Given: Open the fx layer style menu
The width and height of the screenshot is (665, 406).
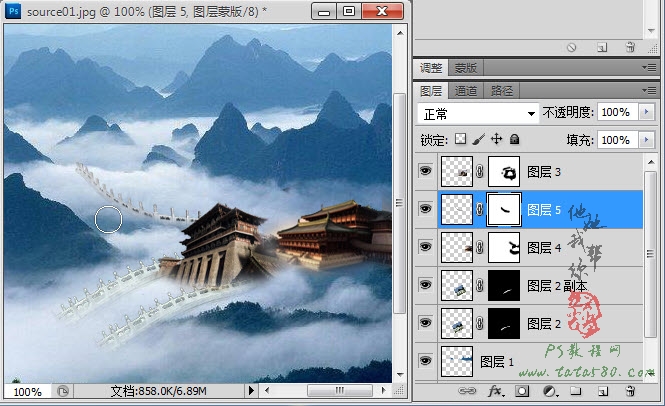Looking at the screenshot, I should click(495, 391).
